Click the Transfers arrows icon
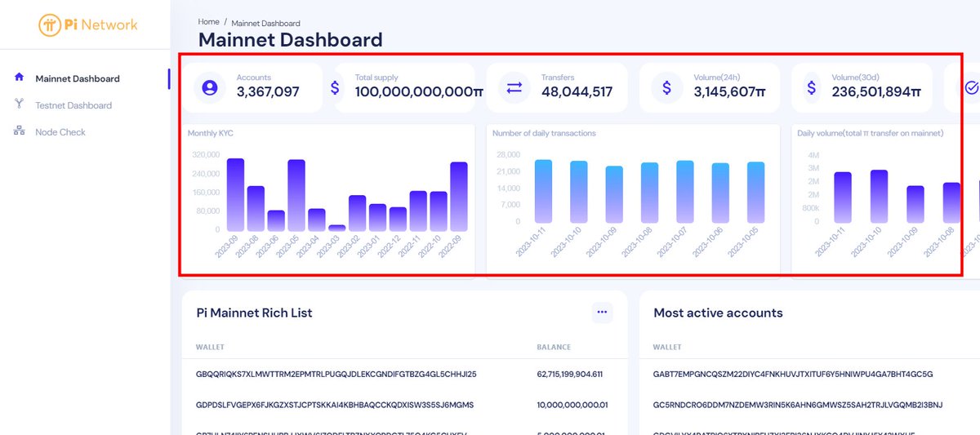 [x=514, y=87]
